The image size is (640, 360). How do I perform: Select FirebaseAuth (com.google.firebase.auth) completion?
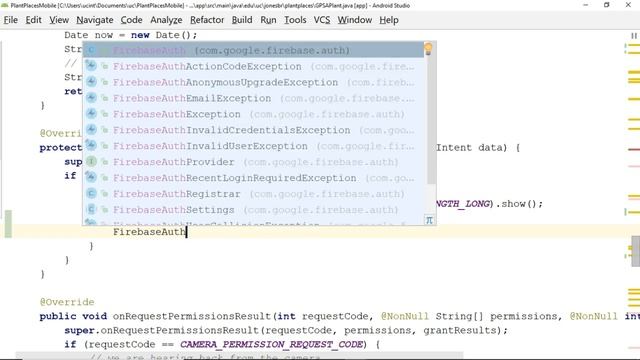tap(253, 50)
